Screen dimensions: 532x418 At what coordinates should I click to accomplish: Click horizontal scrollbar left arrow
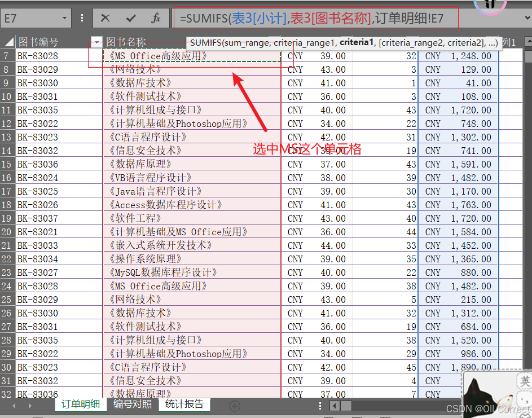click(335, 406)
